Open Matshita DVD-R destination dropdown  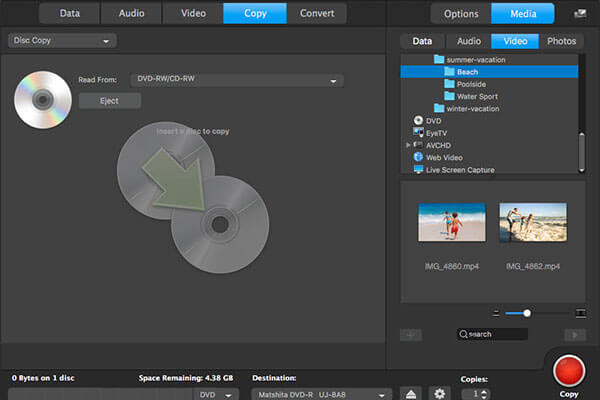click(320, 394)
